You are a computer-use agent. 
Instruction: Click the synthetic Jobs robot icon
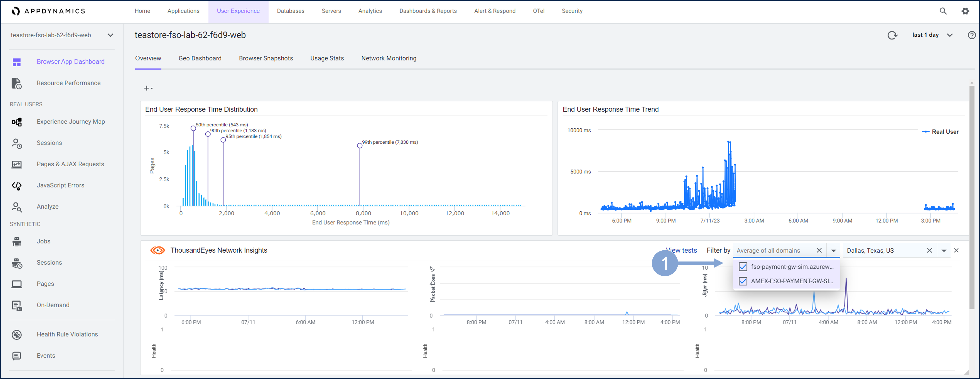[x=17, y=241]
